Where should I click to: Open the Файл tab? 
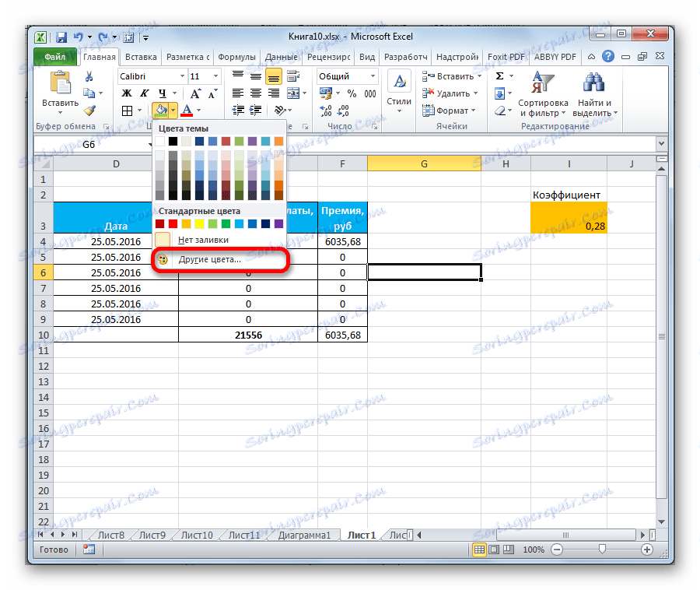(x=55, y=57)
